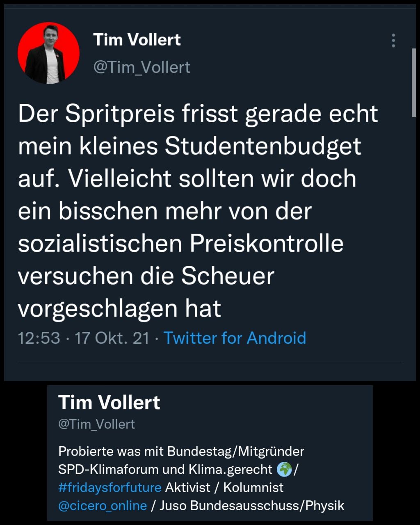Click Tim Vollert's round profile picture
The width and height of the screenshot is (420, 525).
(x=48, y=53)
